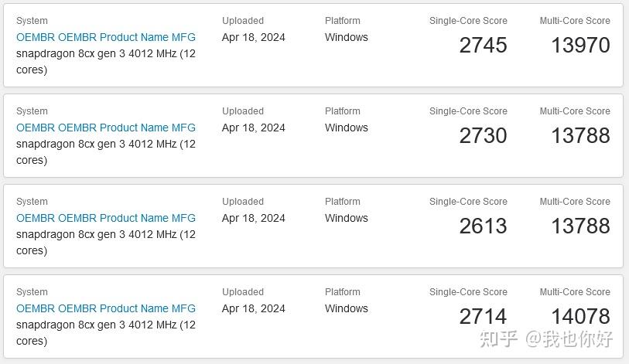Viewport: 629px width, 364px height.
Task: Open the OEMBR link for the 2730 result
Action: [106, 128]
